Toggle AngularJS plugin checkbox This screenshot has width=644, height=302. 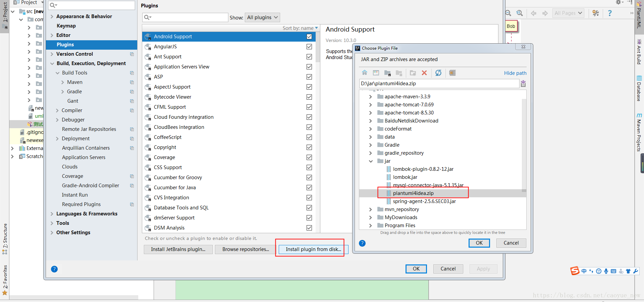(x=309, y=47)
